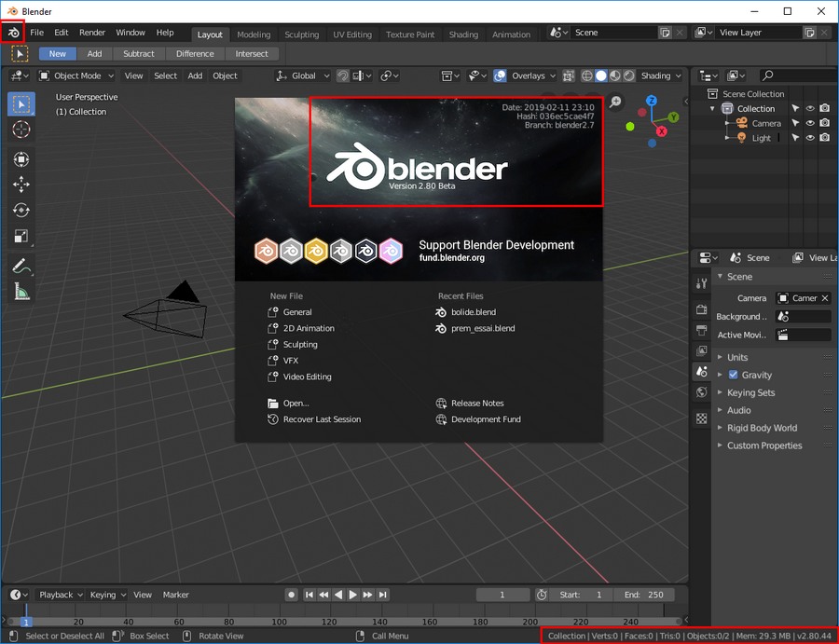Viewport: 839px width, 644px height.
Task: Open the Global orientation dropdown
Action: click(x=303, y=75)
